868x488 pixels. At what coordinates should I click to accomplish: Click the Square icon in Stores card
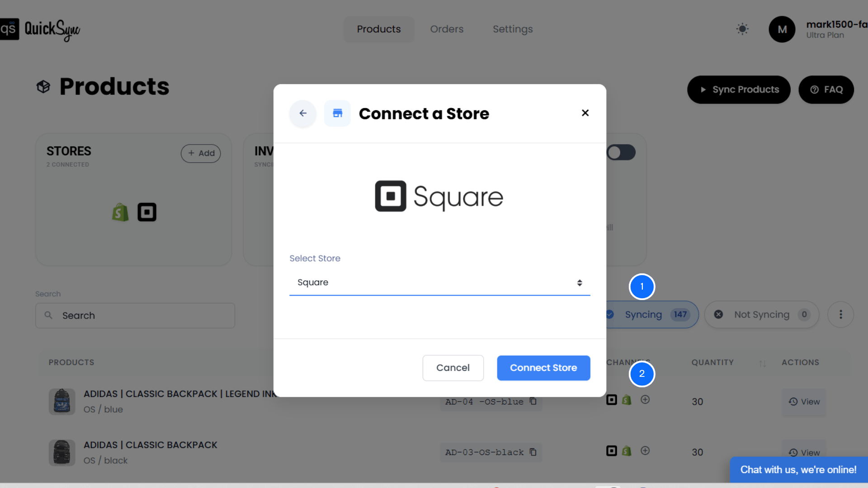pyautogui.click(x=147, y=212)
